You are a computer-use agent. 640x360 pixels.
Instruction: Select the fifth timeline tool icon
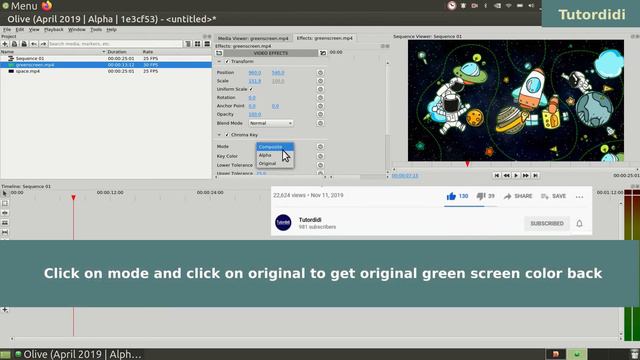(5, 233)
